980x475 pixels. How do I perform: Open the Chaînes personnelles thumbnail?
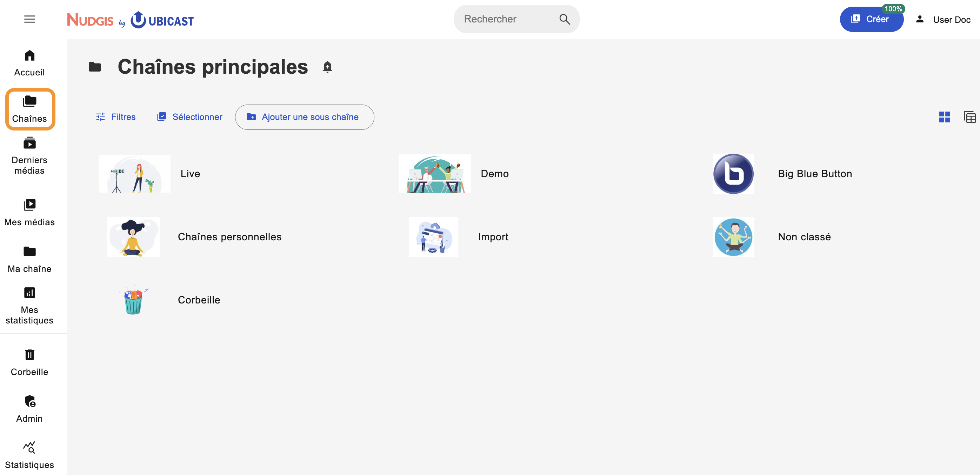[x=133, y=236]
